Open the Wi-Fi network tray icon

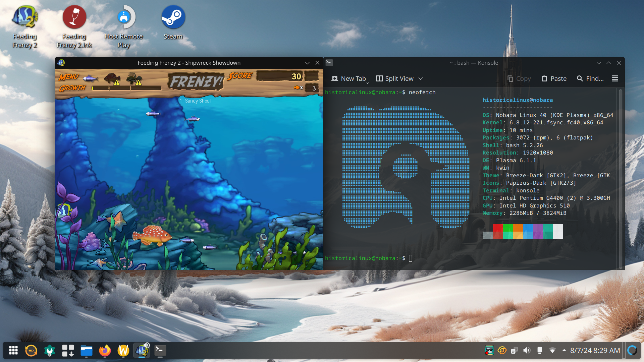pos(552,350)
